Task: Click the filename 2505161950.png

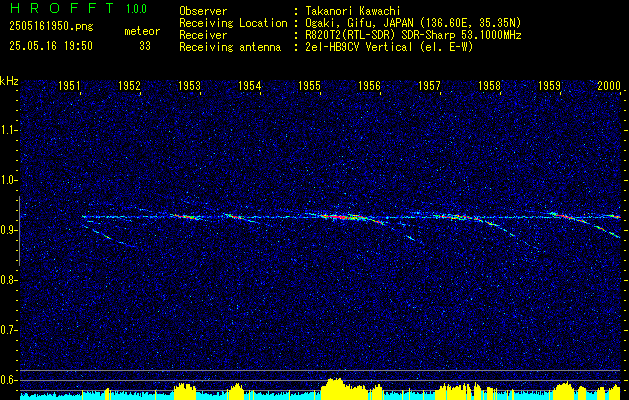Action: coord(51,27)
